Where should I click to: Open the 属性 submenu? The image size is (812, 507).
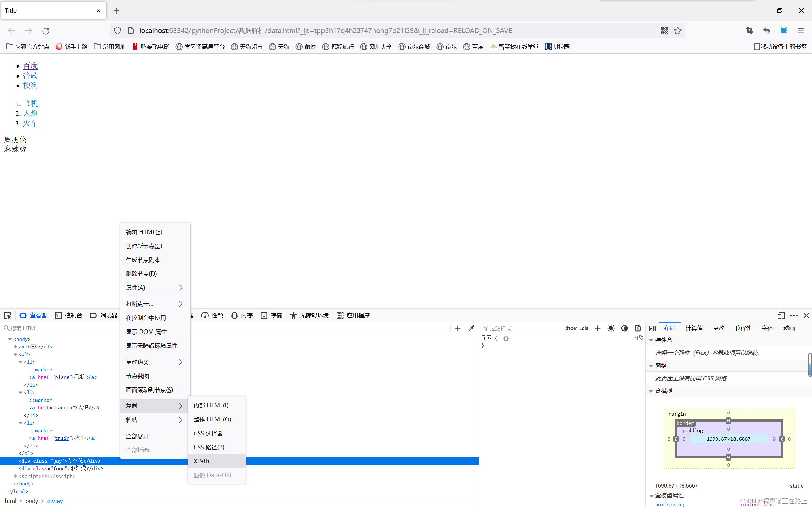[x=155, y=288]
